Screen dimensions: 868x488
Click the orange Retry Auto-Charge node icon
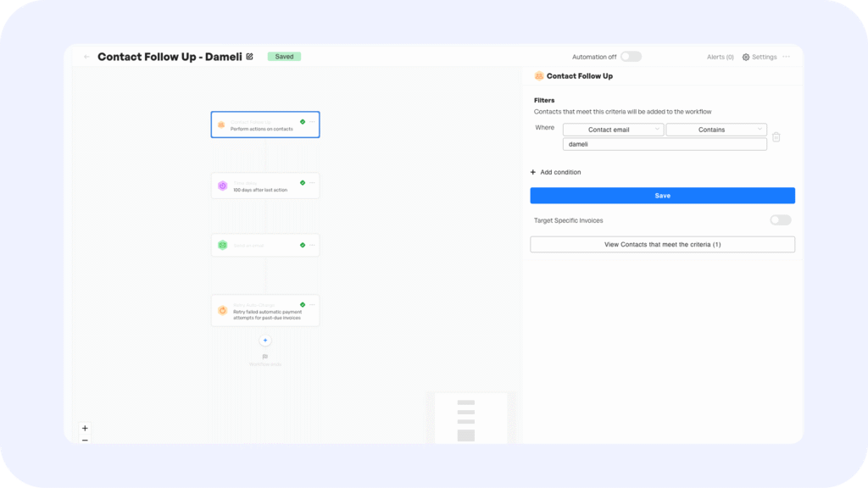(x=222, y=310)
